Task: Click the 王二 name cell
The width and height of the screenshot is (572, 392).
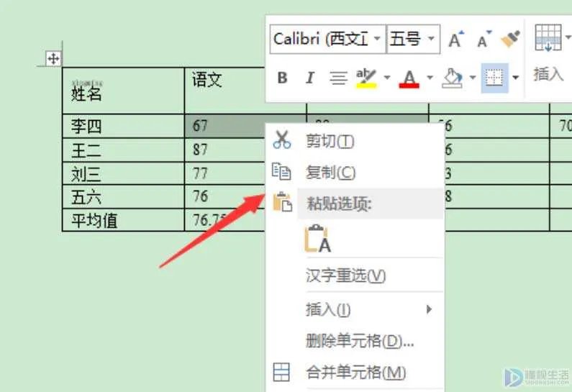Action: [x=123, y=150]
